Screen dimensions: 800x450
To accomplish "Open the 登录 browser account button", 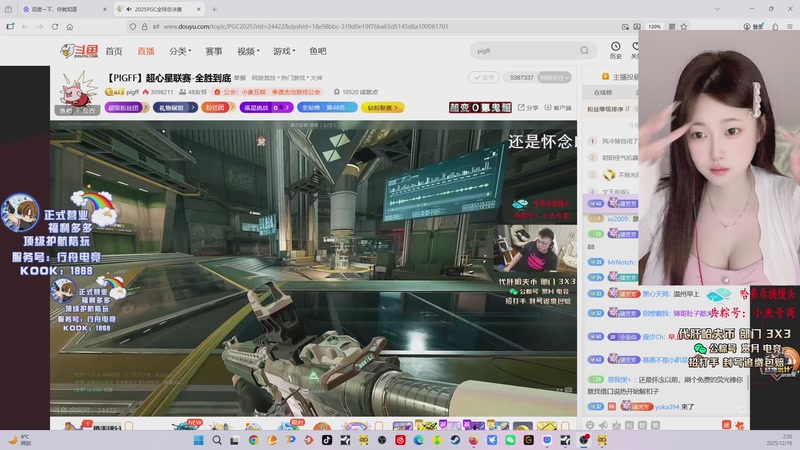I will 754,27.
